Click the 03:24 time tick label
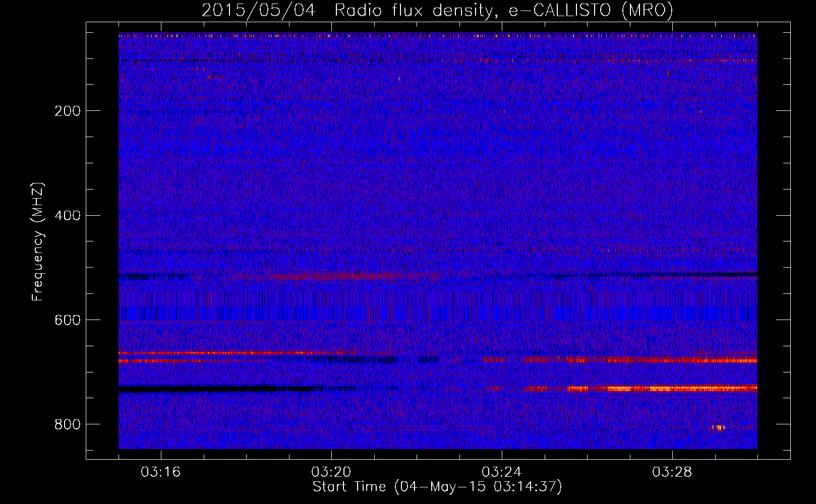The image size is (816, 504). pyautogui.click(x=502, y=472)
